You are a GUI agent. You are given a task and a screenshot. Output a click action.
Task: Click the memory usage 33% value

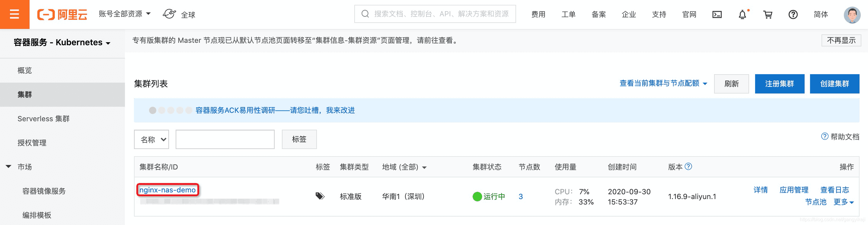click(x=586, y=202)
